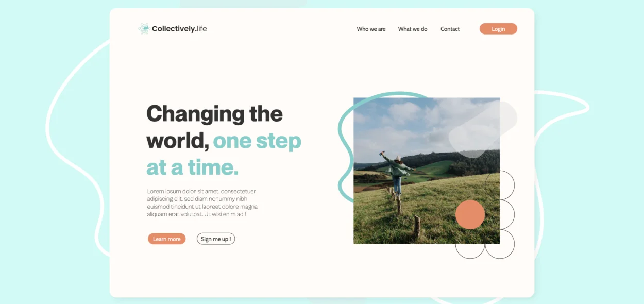This screenshot has height=304, width=644.
Task: Click the Learn more button
Action: click(x=166, y=239)
